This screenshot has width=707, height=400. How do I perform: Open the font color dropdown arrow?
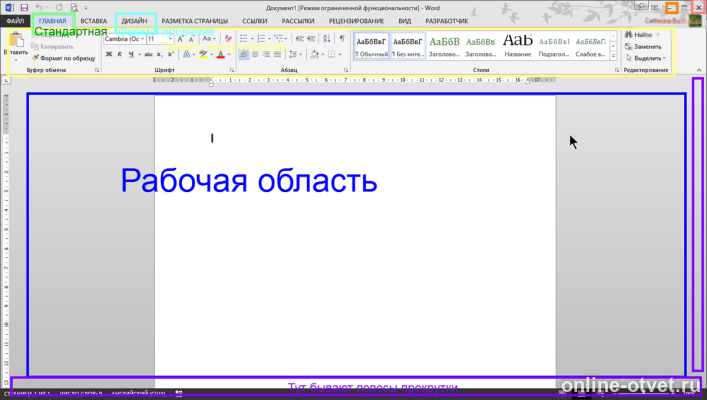tap(229, 55)
